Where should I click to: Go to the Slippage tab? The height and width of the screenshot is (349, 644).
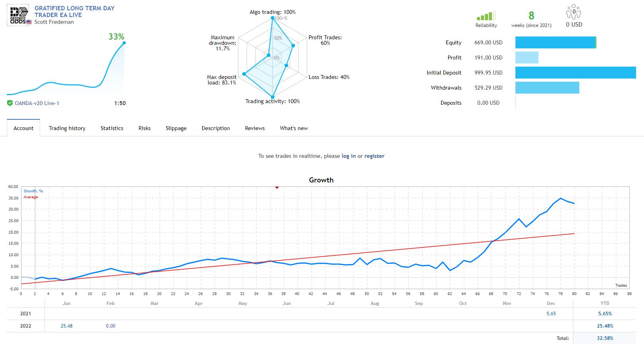pyautogui.click(x=176, y=128)
